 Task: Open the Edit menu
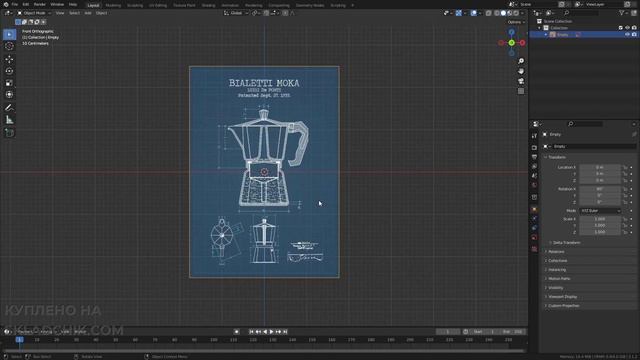[x=26, y=4]
